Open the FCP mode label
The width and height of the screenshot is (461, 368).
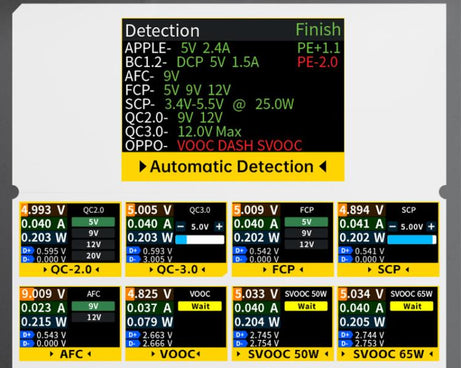[283, 270]
